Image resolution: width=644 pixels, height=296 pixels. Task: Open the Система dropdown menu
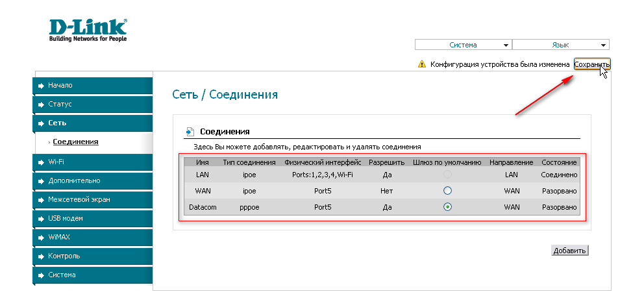(x=464, y=45)
